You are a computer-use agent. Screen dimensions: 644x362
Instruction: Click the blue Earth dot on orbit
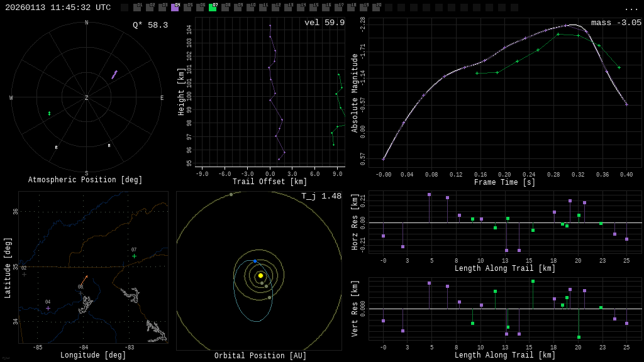pos(255,261)
